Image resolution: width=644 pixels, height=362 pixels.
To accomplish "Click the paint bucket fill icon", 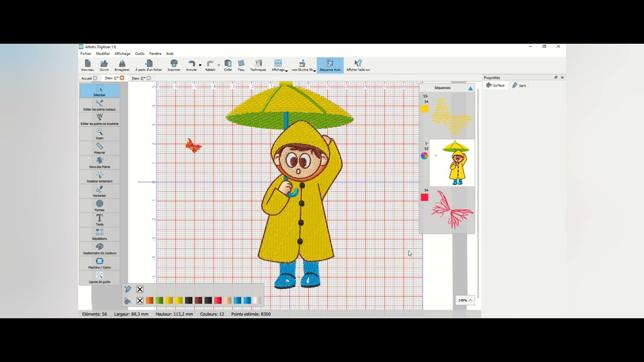I will 128,301.
